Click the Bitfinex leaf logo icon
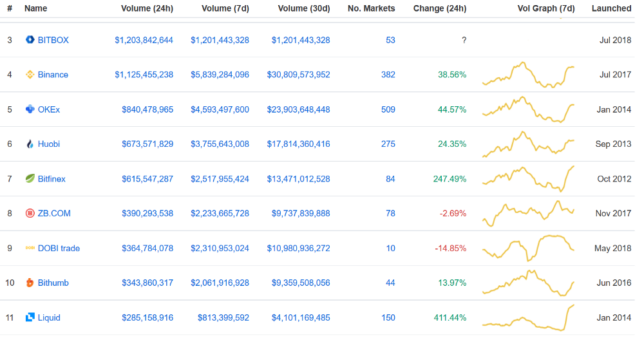Image resolution: width=644 pixels, height=338 pixels. [x=30, y=178]
